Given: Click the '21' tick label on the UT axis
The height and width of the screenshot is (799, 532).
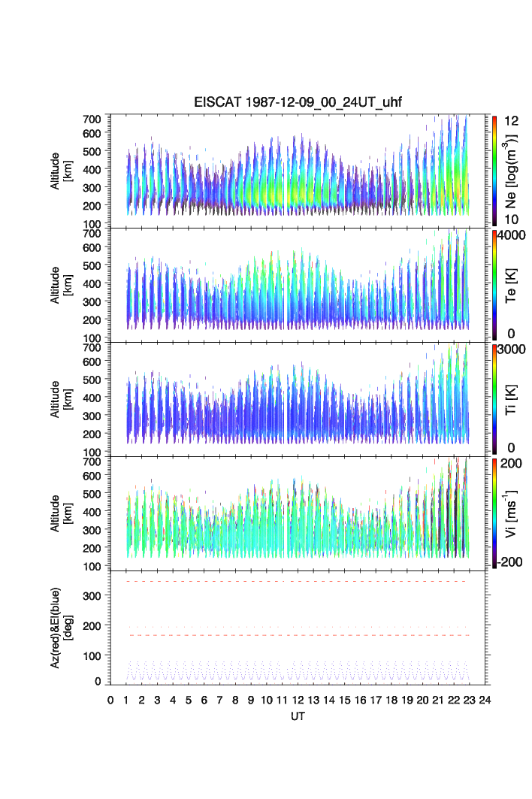Looking at the screenshot, I should click(438, 700).
